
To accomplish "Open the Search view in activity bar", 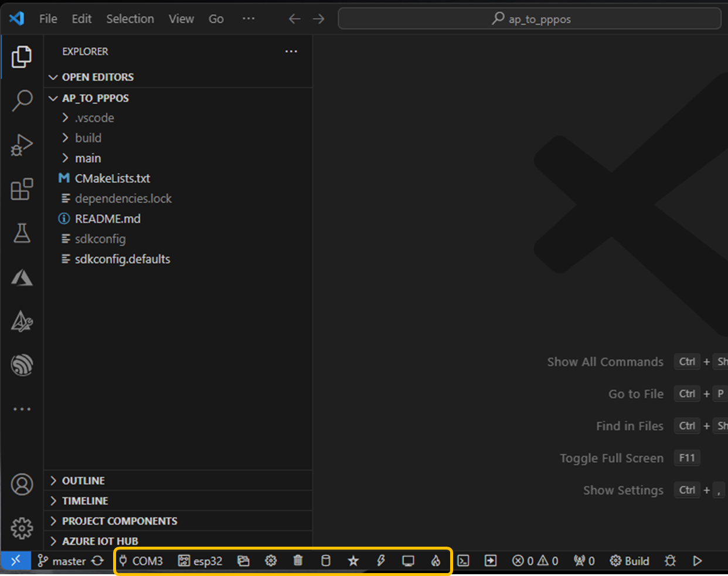I will (22, 100).
